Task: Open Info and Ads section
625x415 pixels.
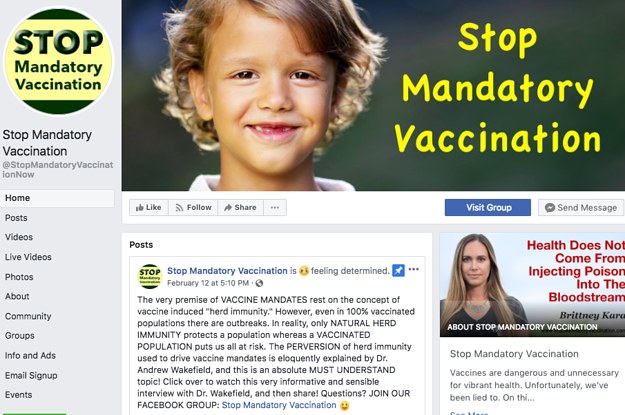Action: [x=30, y=356]
